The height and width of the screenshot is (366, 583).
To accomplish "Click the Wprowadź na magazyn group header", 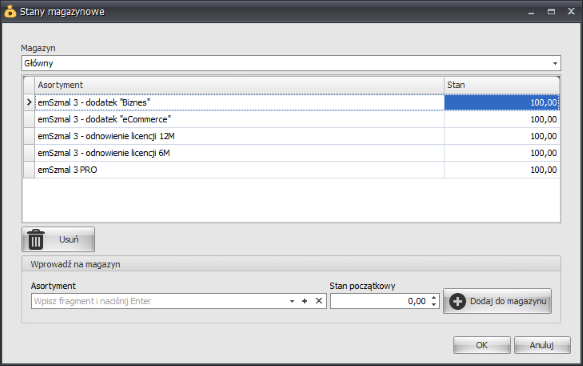I will (291, 264).
